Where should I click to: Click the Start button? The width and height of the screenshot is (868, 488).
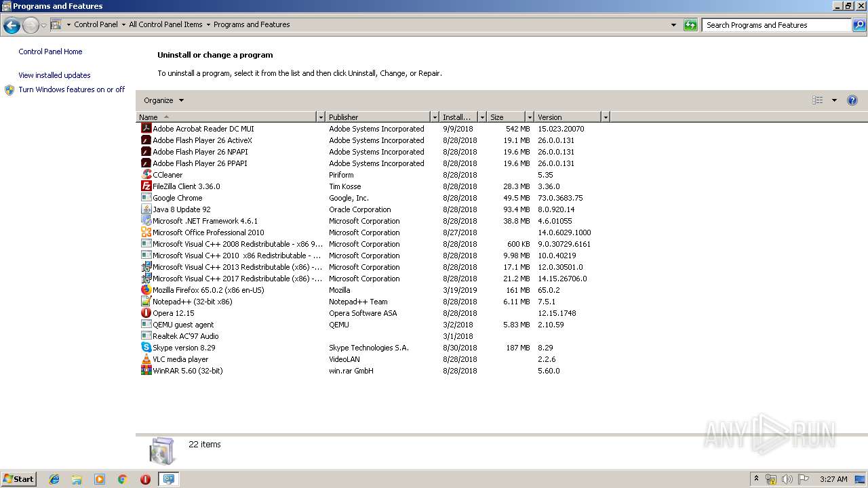[x=19, y=479]
